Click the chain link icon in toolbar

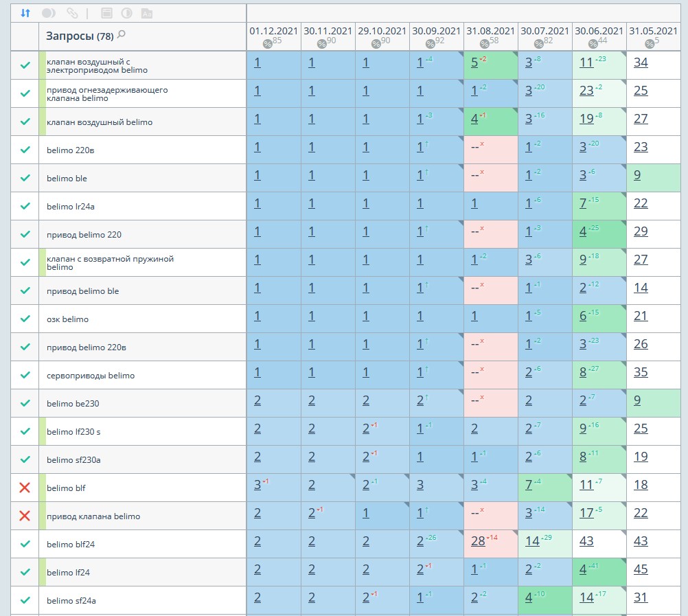coord(71,13)
